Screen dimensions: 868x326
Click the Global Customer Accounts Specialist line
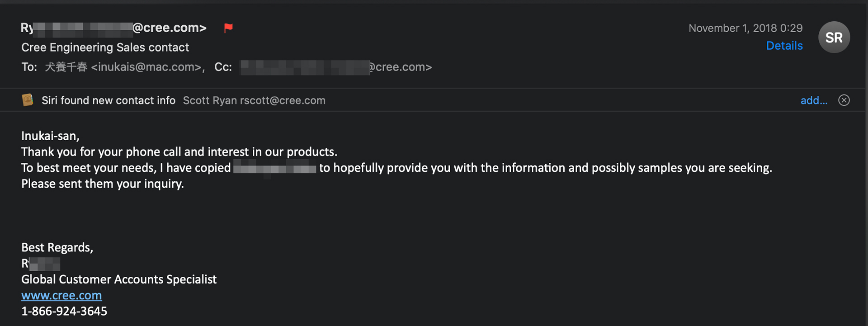119,279
